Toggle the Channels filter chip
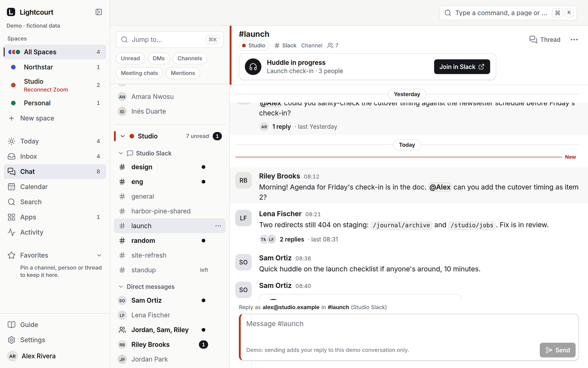 [x=190, y=58]
